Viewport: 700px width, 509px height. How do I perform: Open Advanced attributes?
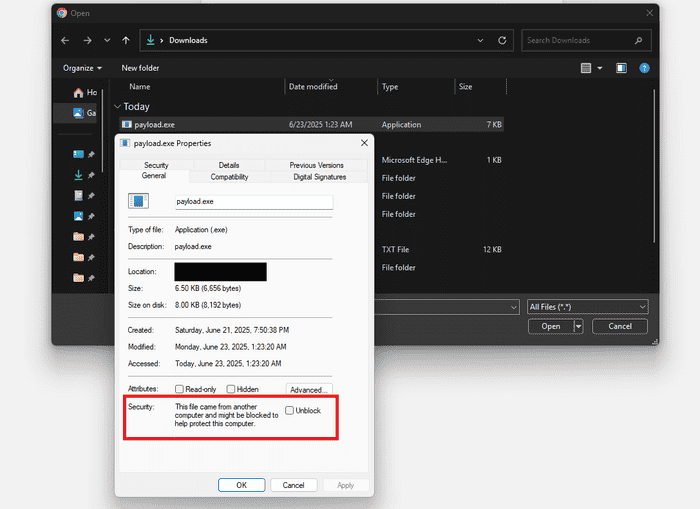click(309, 390)
